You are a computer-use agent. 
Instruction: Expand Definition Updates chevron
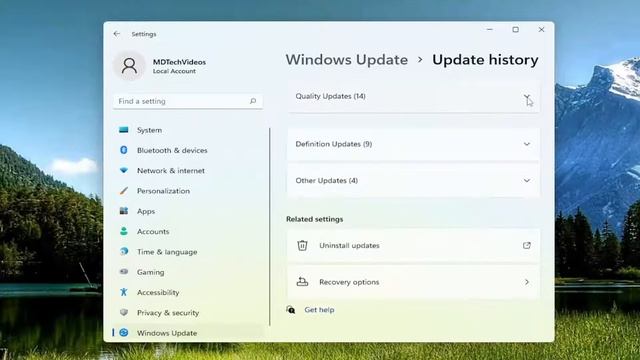[x=527, y=144]
